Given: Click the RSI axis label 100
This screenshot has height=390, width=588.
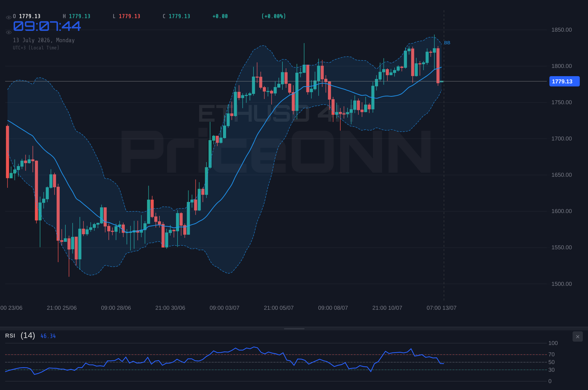Looking at the screenshot, I should click(553, 343).
